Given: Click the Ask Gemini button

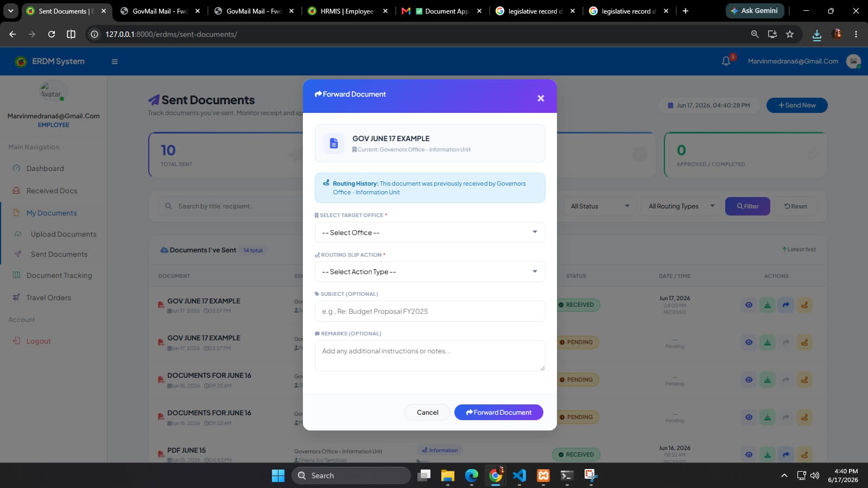Looking at the screenshot, I should click(754, 11).
